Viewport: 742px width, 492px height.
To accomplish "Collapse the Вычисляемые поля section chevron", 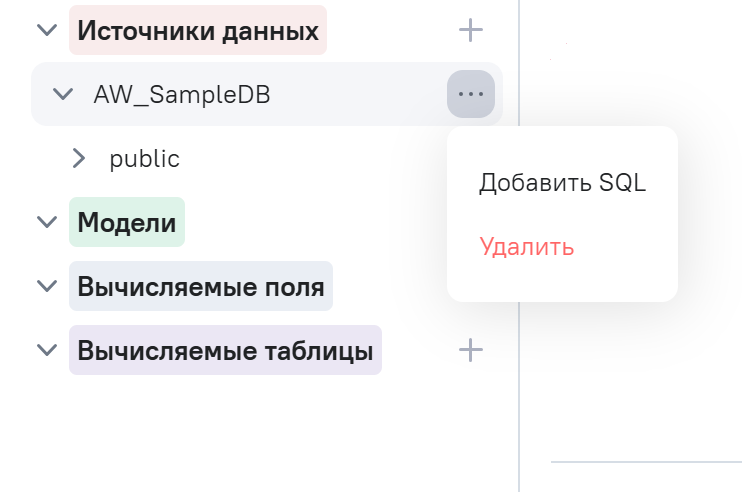I will click(46, 287).
